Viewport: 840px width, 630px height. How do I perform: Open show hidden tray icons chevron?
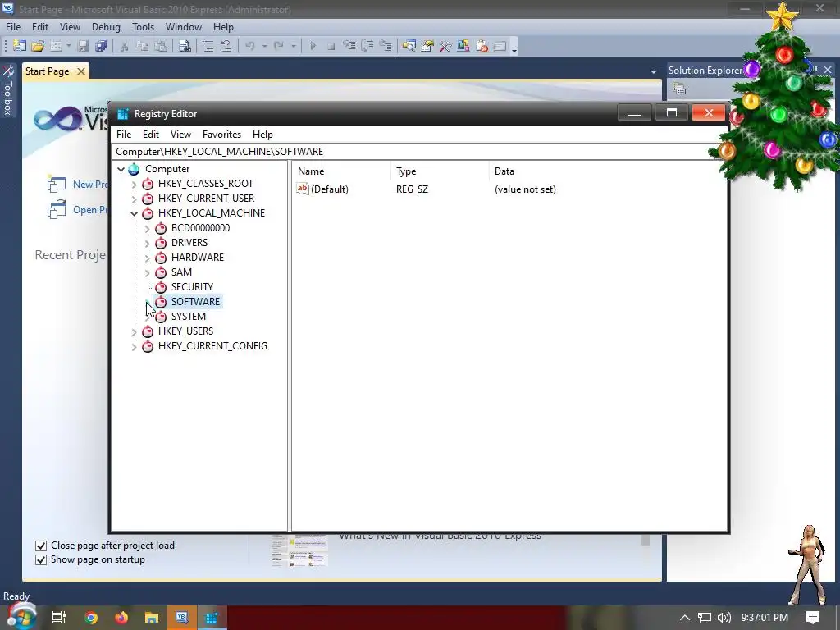coord(685,618)
